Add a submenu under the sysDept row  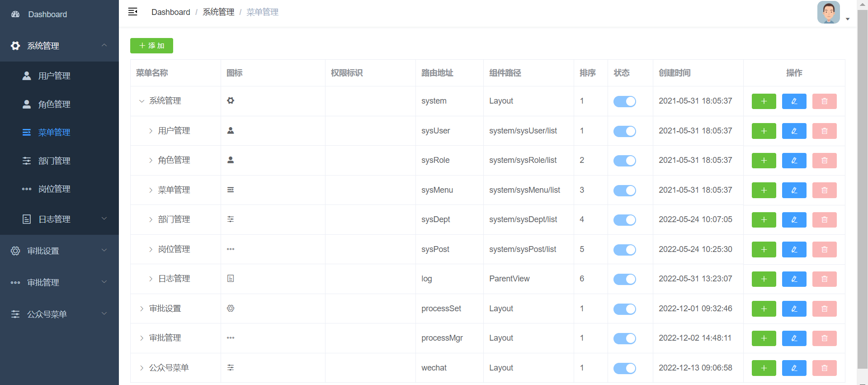click(x=764, y=220)
